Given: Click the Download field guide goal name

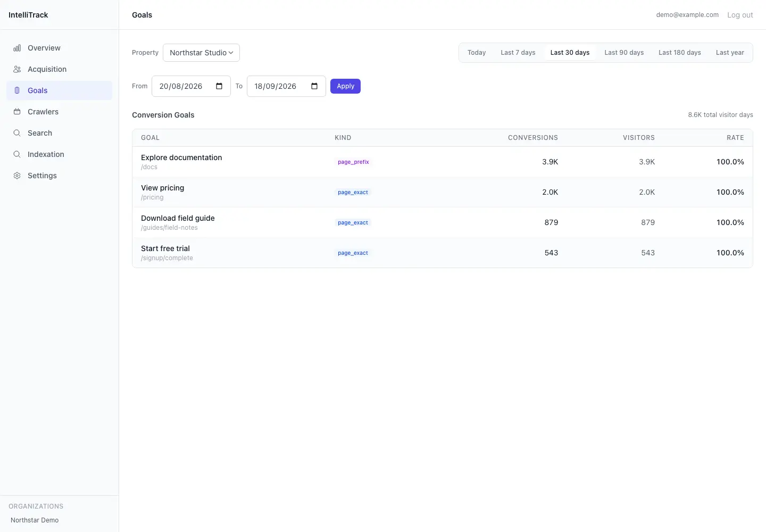Looking at the screenshot, I should point(178,218).
